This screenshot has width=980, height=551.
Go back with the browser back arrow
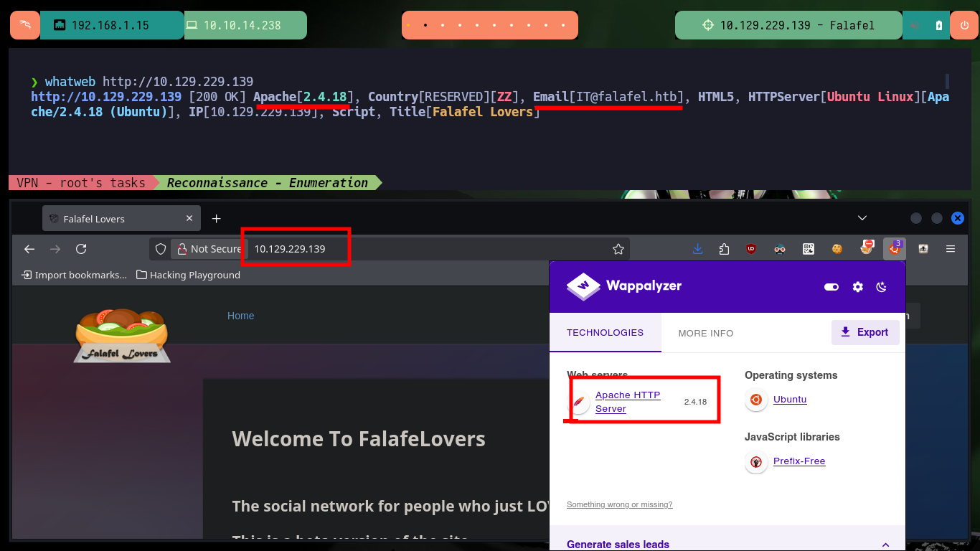point(29,249)
